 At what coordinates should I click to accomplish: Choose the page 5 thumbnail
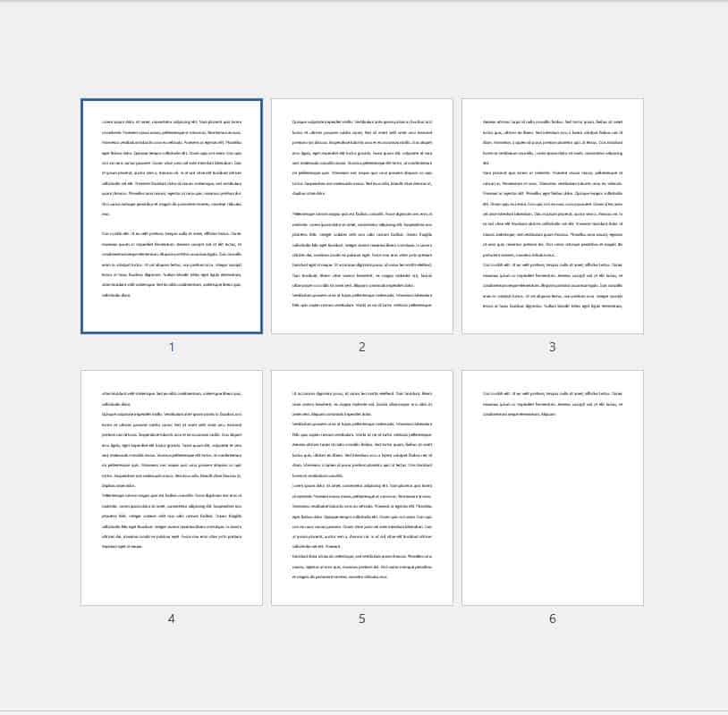362,487
